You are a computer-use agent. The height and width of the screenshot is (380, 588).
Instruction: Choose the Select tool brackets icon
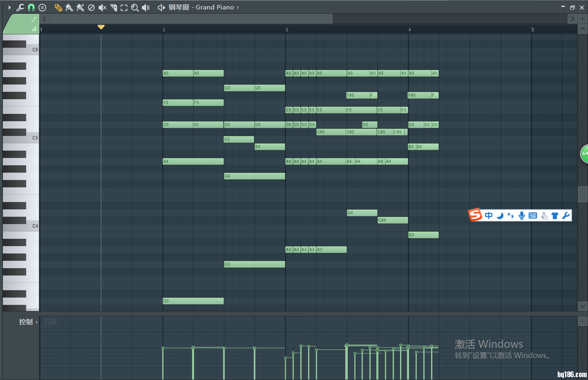(x=124, y=7)
